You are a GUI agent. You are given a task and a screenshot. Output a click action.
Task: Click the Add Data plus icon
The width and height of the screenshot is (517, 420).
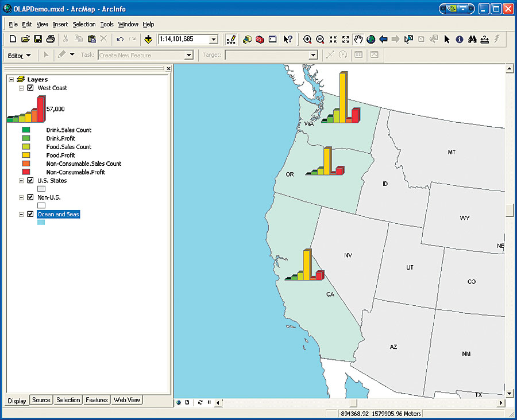(148, 39)
